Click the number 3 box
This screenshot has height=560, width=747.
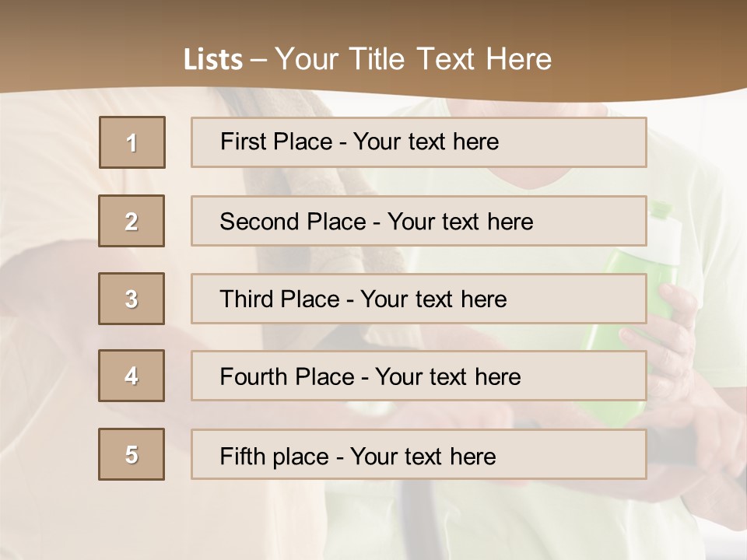pos(132,299)
